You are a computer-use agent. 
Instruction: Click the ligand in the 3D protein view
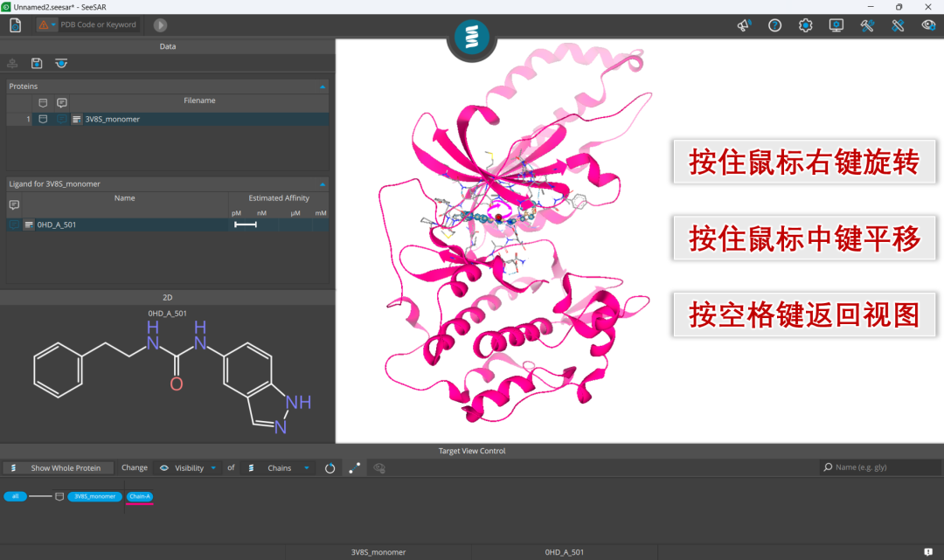point(498,218)
